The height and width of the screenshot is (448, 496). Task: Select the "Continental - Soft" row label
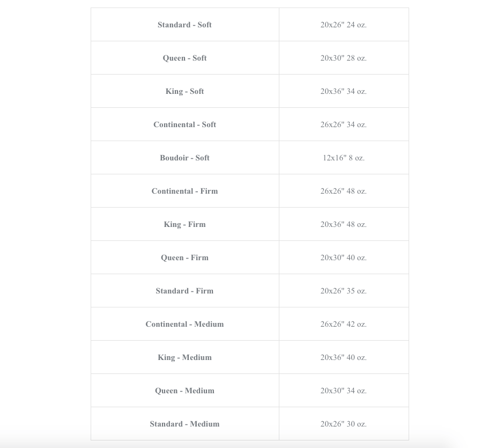184,124
